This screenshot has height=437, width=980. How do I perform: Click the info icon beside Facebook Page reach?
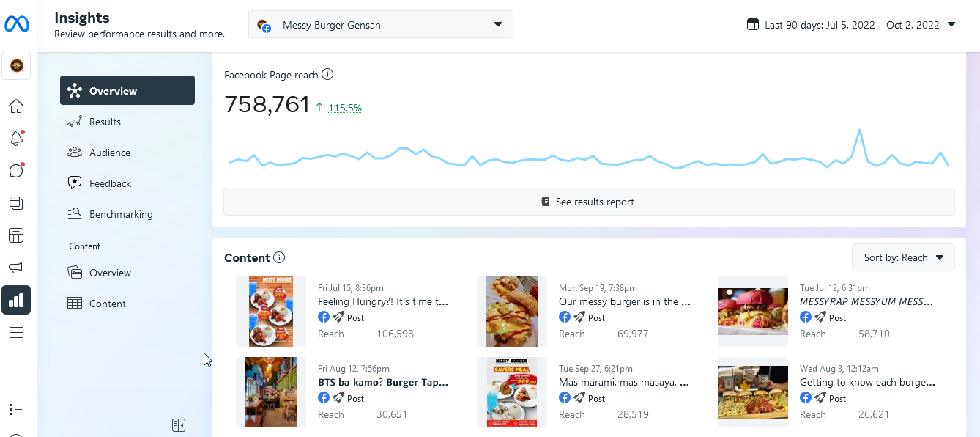point(327,74)
